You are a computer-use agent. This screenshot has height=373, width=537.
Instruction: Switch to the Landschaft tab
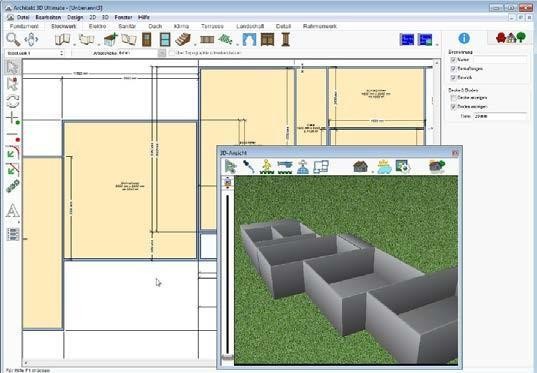[x=250, y=26]
